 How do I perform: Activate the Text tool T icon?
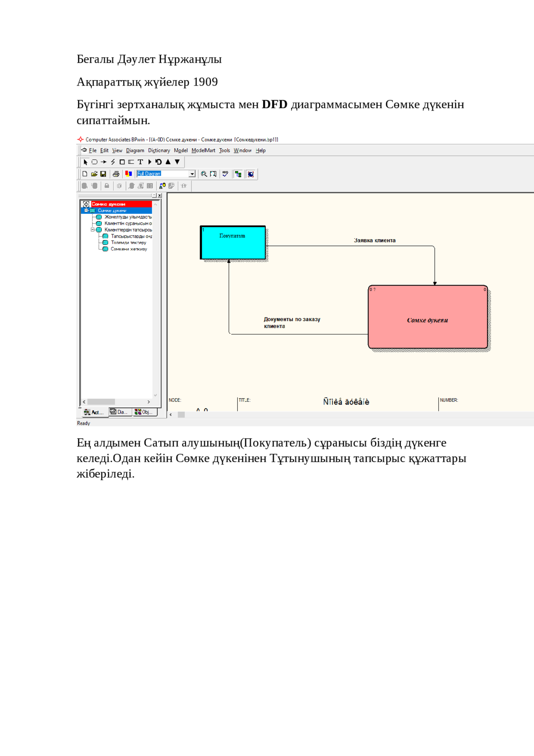pyautogui.click(x=140, y=162)
